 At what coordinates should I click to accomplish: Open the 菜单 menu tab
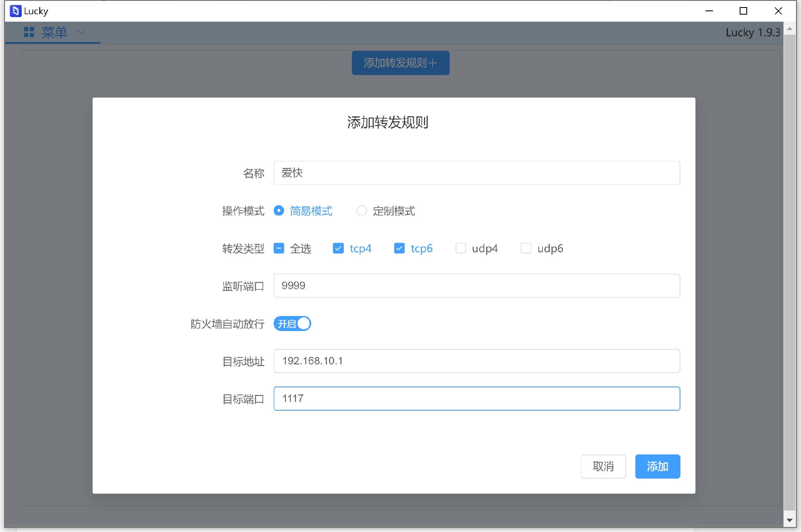coord(54,32)
